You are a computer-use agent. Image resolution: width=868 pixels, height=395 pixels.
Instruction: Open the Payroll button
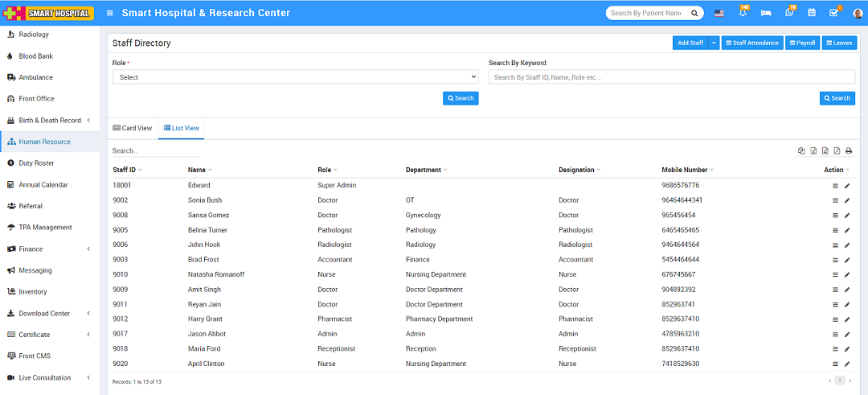click(802, 43)
